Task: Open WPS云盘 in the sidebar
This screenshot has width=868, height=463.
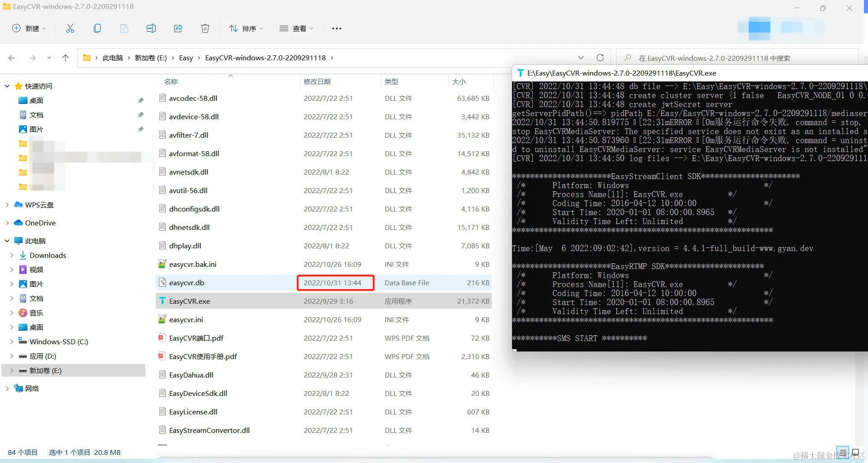Action: [x=39, y=205]
